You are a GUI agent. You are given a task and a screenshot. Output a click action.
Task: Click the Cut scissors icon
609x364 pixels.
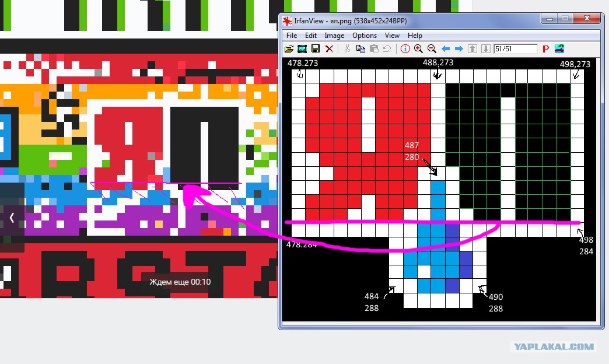[x=347, y=48]
